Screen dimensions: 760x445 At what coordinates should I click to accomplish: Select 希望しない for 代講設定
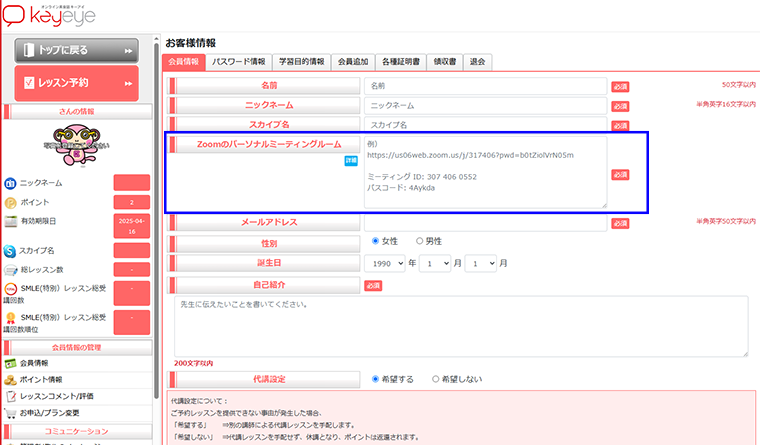[435, 379]
